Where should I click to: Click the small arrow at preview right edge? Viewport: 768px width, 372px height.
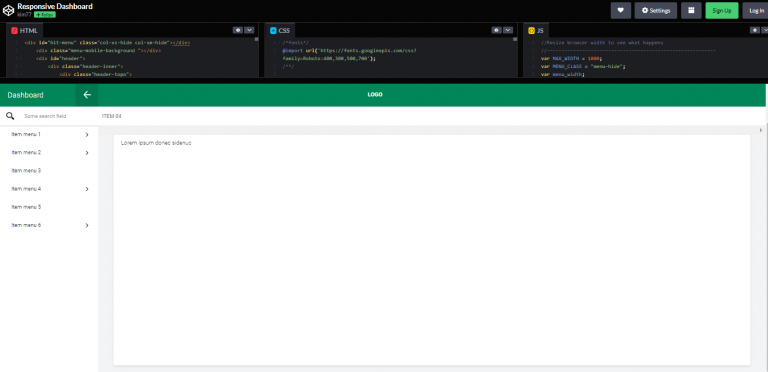761,130
